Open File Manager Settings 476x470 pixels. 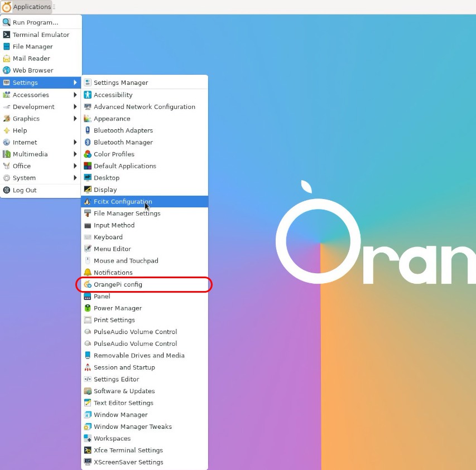[145, 213]
